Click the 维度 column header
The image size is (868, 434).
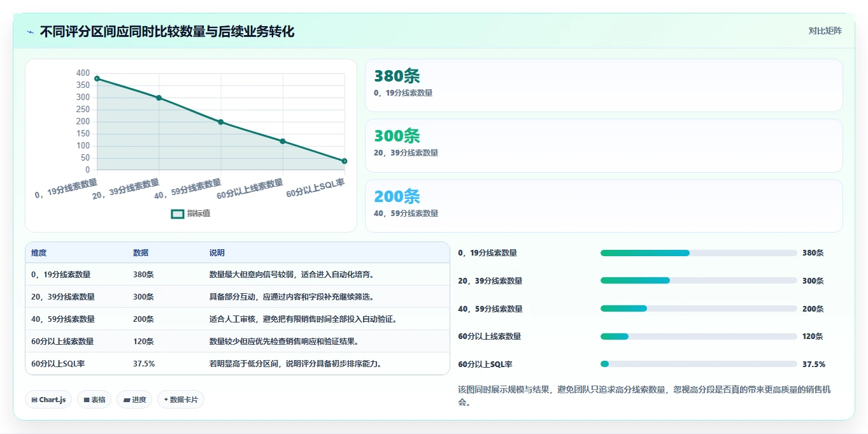tap(39, 253)
